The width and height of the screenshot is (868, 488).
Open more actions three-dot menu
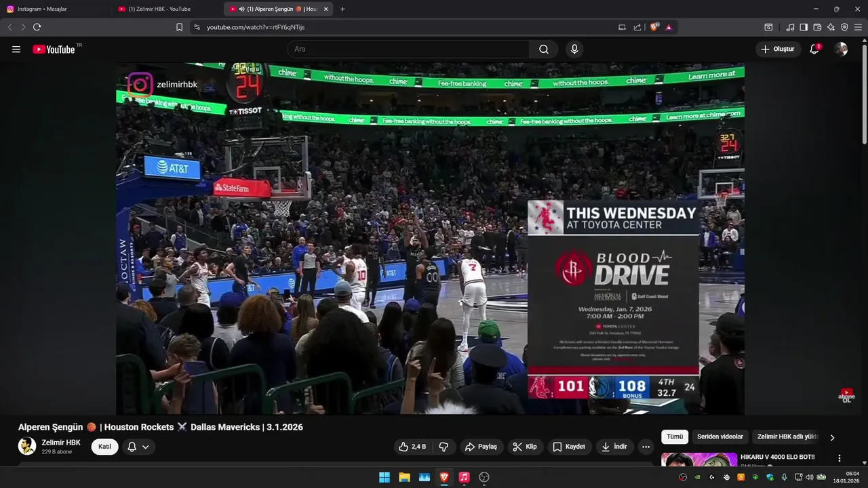pos(646,447)
